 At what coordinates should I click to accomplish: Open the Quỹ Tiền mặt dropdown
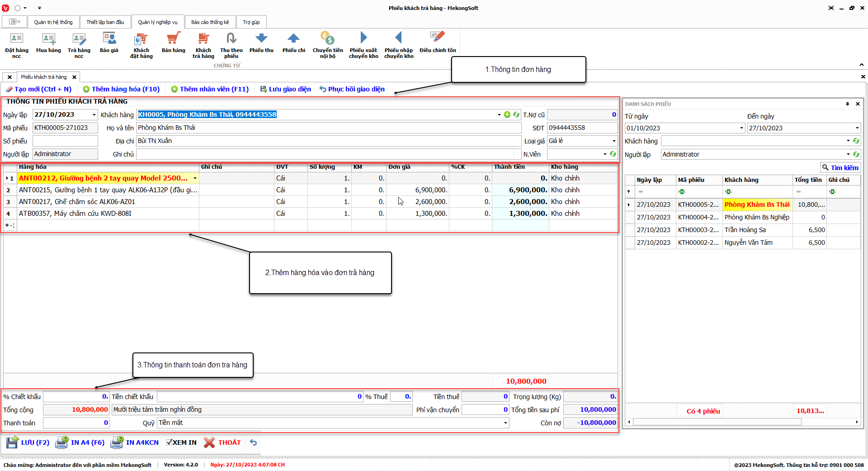tap(505, 423)
